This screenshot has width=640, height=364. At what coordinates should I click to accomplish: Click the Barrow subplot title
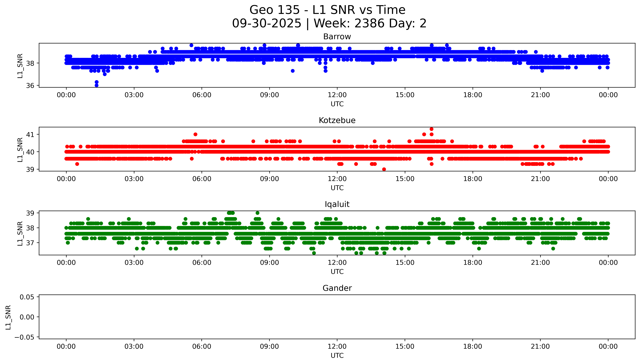point(337,37)
